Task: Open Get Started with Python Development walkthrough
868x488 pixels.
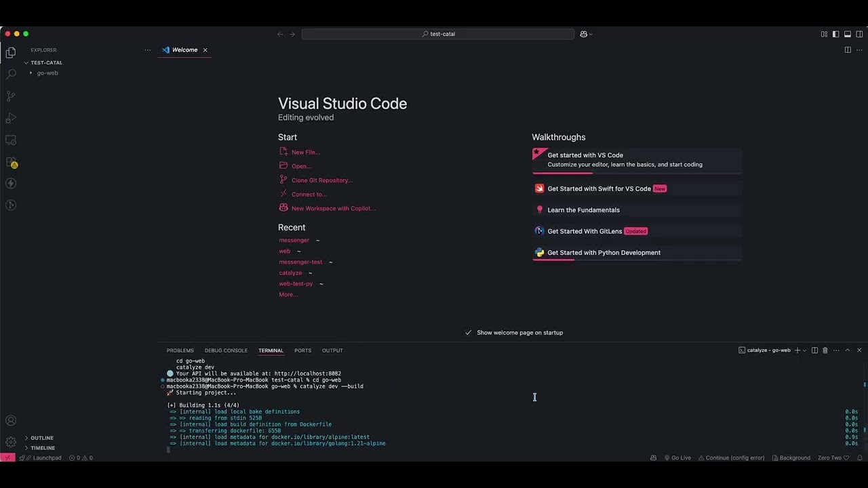Action: 637,253
